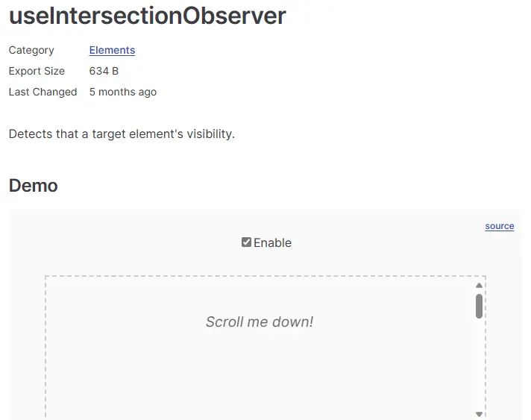Click the Enable checkbox label text

tap(273, 243)
